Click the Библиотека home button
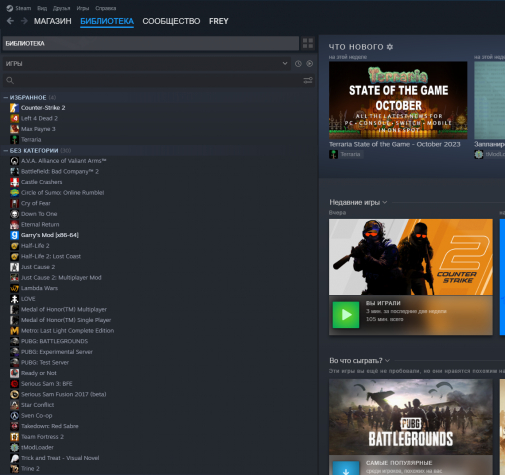Image resolution: width=505 pixels, height=475 pixels. point(151,43)
